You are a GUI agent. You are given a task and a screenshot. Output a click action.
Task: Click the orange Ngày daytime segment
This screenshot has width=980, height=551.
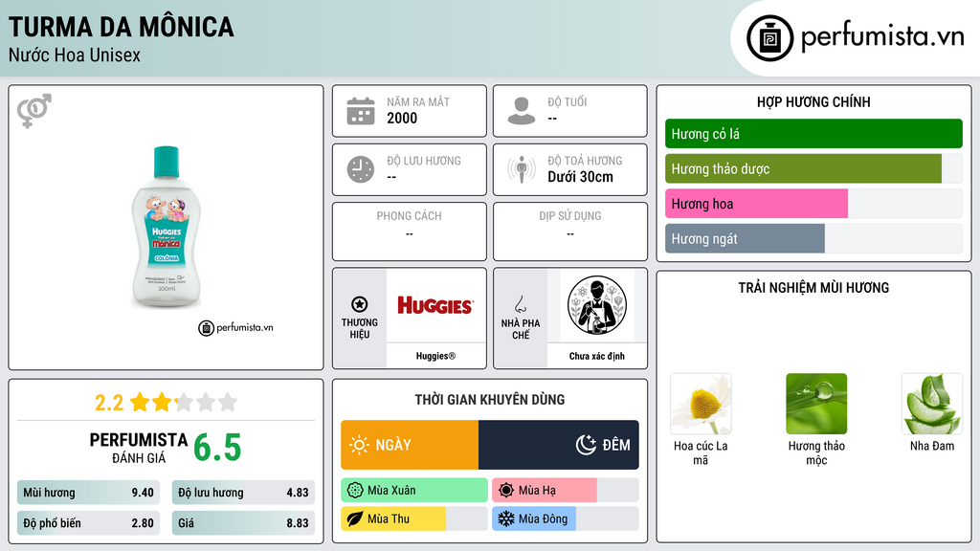(410, 445)
